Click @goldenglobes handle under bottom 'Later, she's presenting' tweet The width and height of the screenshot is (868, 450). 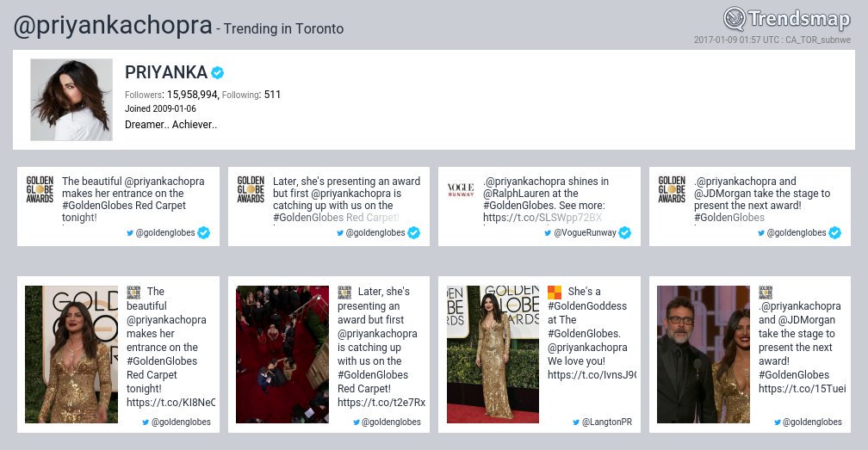[391, 422]
